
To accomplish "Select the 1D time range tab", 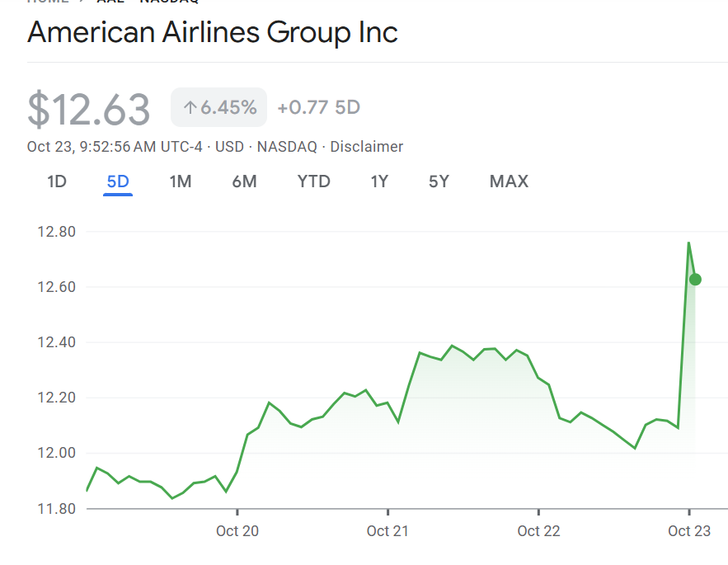I will coord(56,181).
